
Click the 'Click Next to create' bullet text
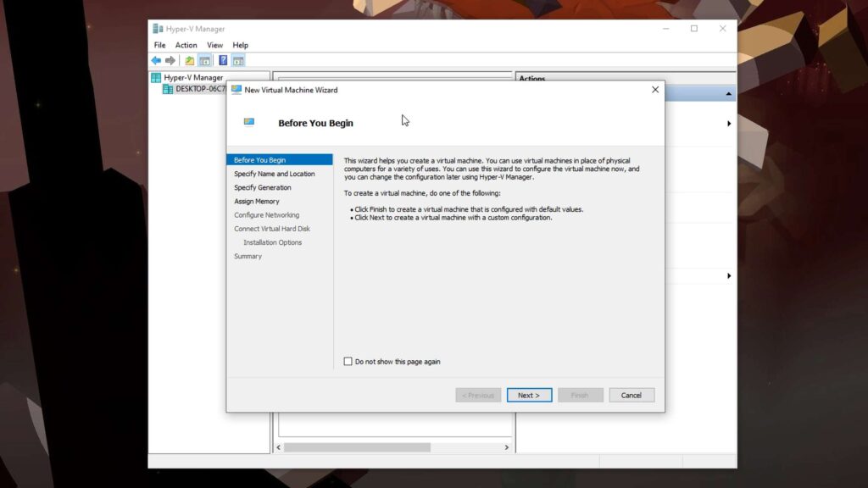[x=453, y=218]
